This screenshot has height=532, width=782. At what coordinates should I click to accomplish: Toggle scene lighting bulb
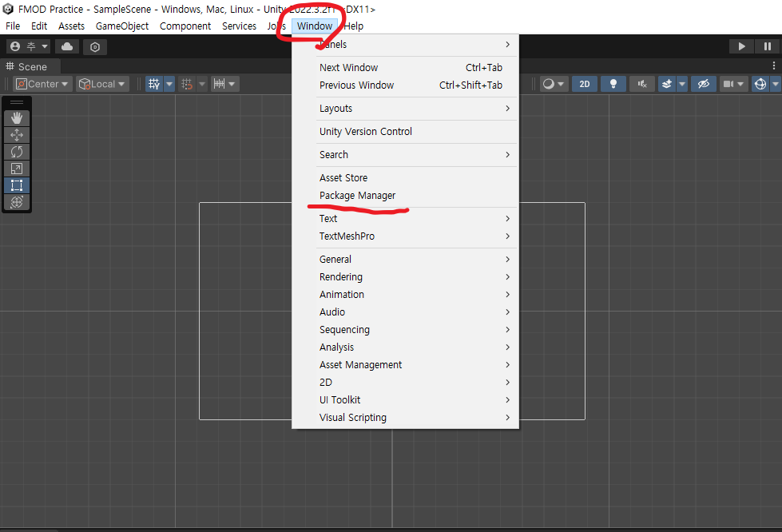[613, 84]
